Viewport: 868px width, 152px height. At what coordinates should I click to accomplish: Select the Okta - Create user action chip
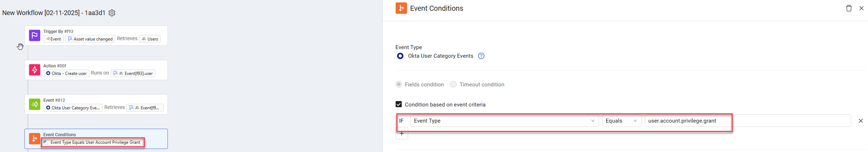pyautogui.click(x=66, y=73)
